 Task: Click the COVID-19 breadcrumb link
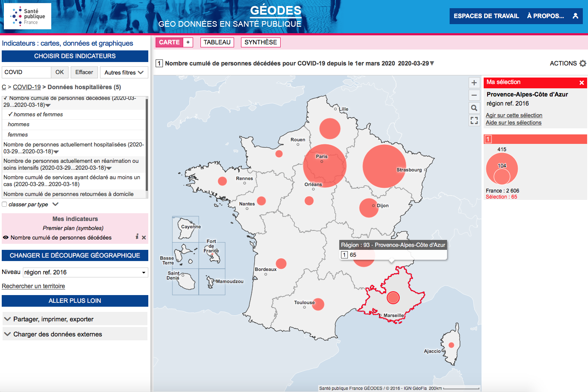pos(27,87)
